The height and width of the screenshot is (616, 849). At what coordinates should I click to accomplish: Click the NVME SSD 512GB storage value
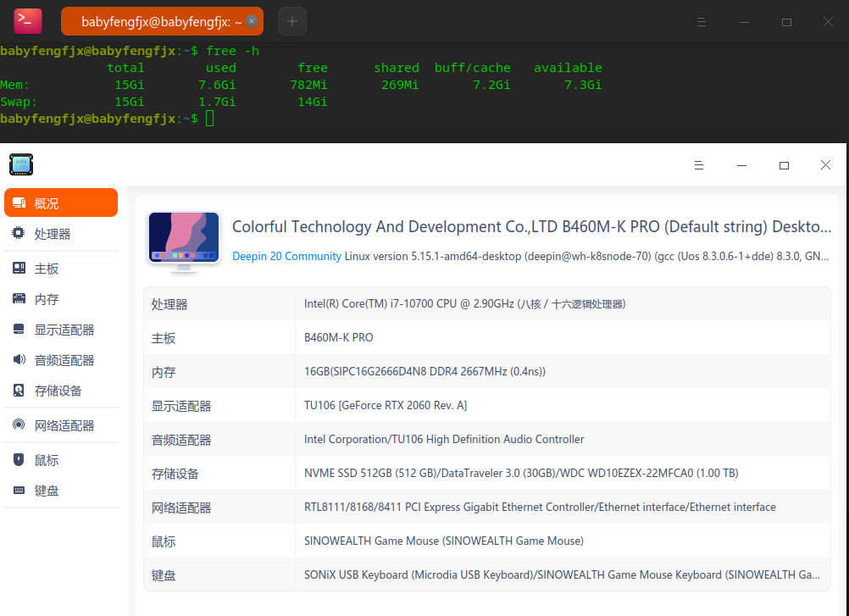click(521, 473)
